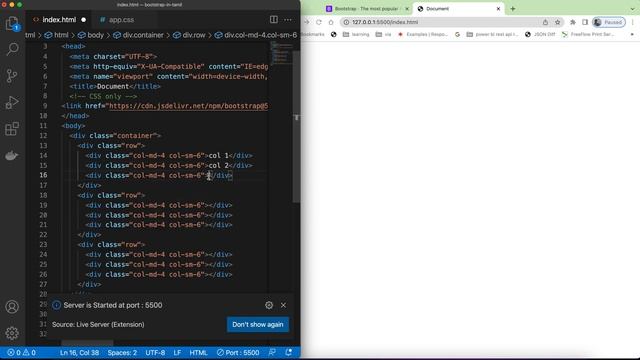640x360 pixels.
Task: Bookmark this page with the star
Action: (x=558, y=22)
